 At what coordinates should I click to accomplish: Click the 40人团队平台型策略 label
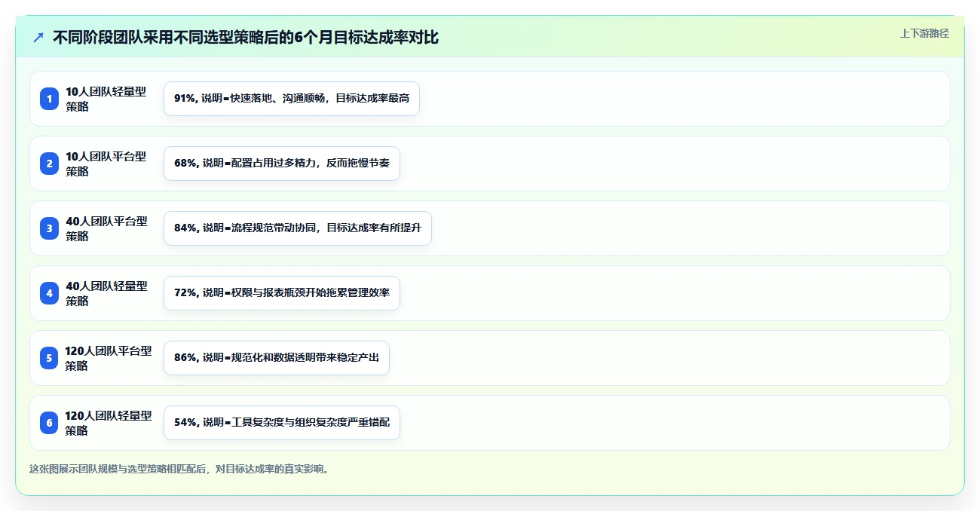coord(106,228)
